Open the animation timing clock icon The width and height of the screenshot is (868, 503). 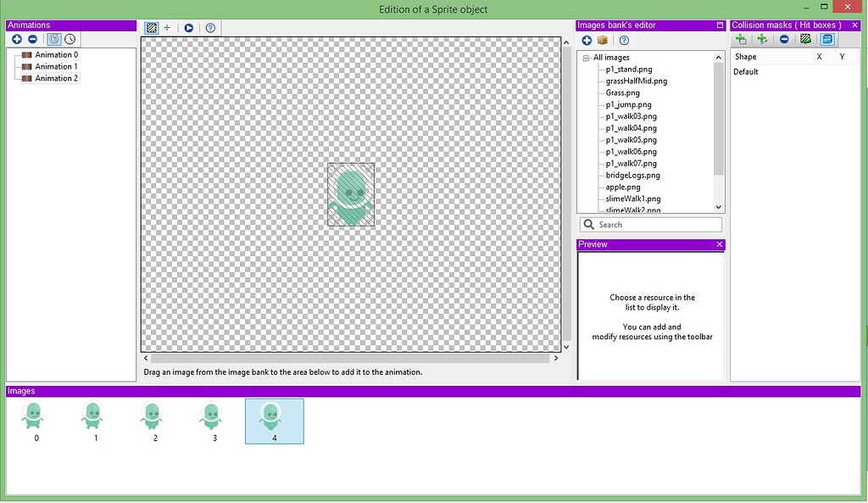tap(70, 38)
